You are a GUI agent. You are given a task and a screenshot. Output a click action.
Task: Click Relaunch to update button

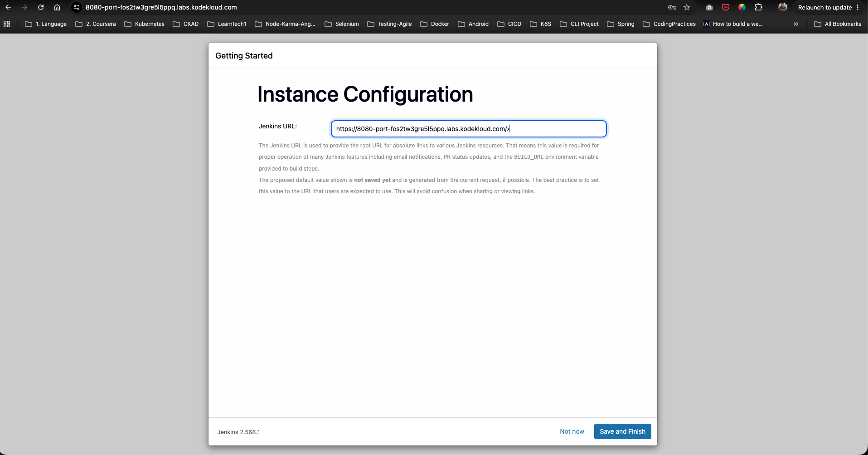tap(824, 7)
